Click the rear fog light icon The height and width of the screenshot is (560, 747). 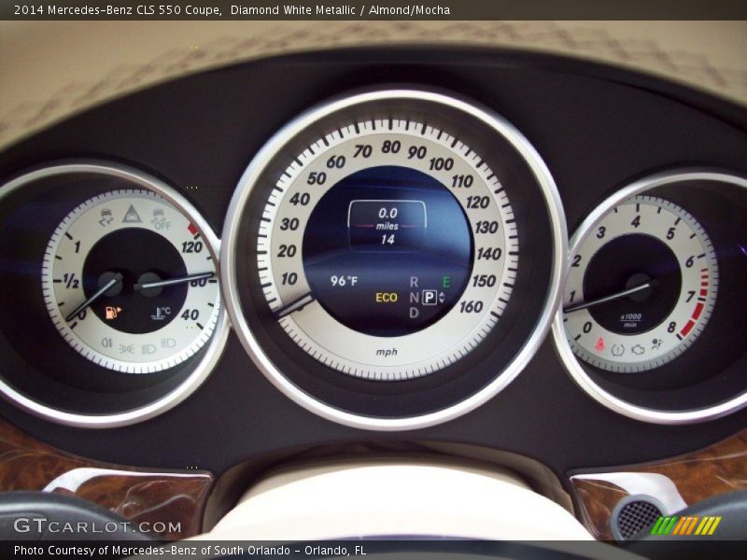click(106, 342)
